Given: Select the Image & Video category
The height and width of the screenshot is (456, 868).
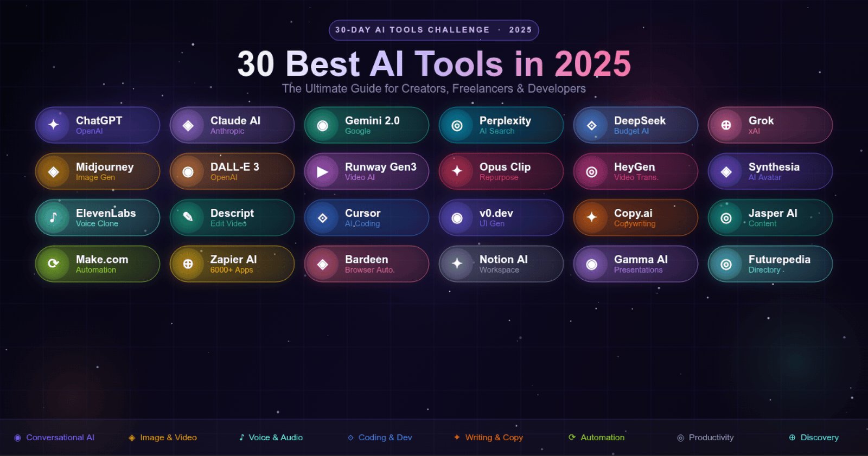Looking at the screenshot, I should tap(163, 438).
